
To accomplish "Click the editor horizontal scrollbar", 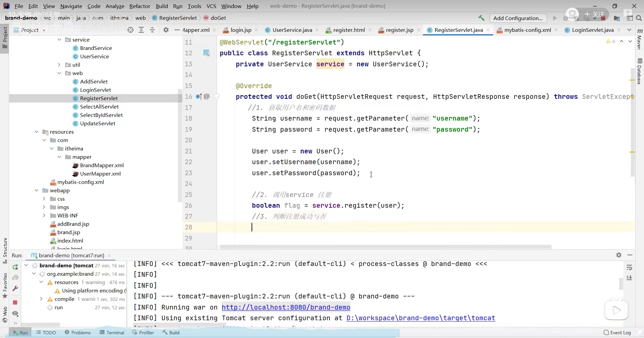I will pyautogui.click(x=385, y=247).
